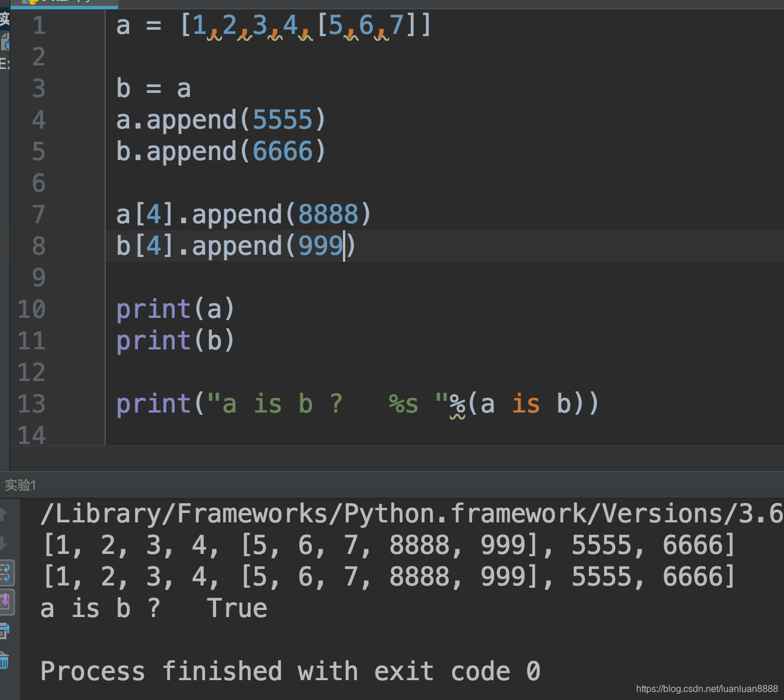The image size is (784, 700).
Task: Click on 'a[4].append(8888)' code line
Action: (244, 215)
